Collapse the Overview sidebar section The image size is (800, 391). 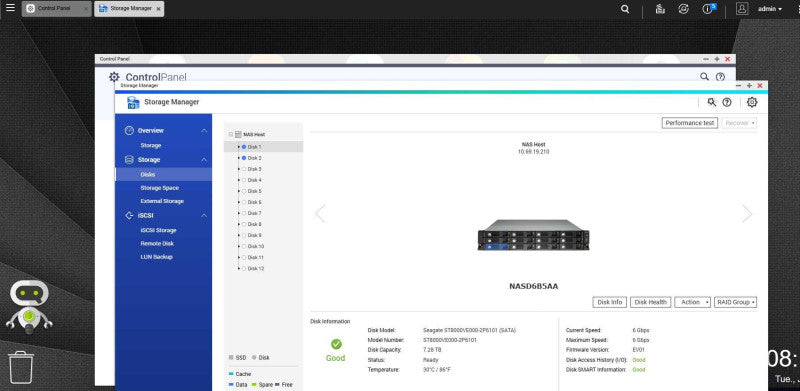pos(204,131)
